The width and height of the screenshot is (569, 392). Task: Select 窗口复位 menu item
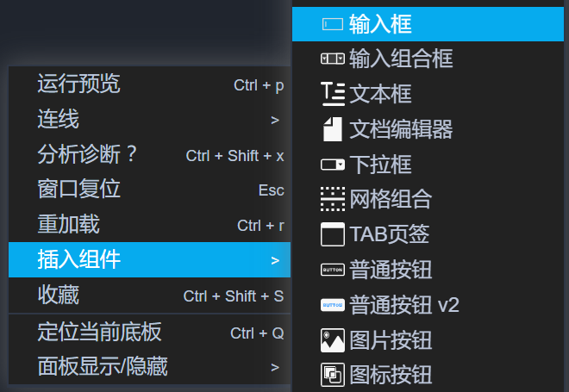point(79,190)
